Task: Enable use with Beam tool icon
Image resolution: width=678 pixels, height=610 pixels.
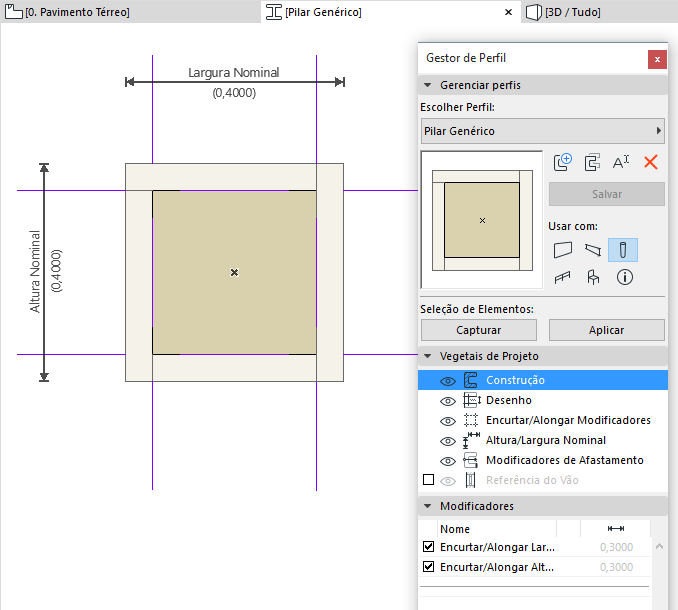Action: point(593,250)
